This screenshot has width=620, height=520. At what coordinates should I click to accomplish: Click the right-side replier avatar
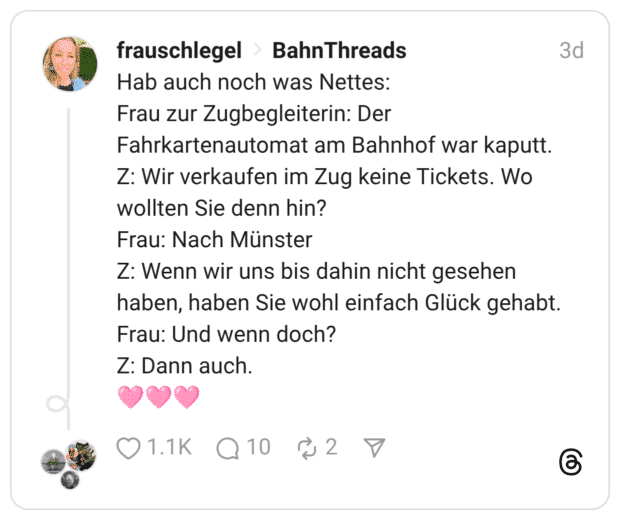82,456
